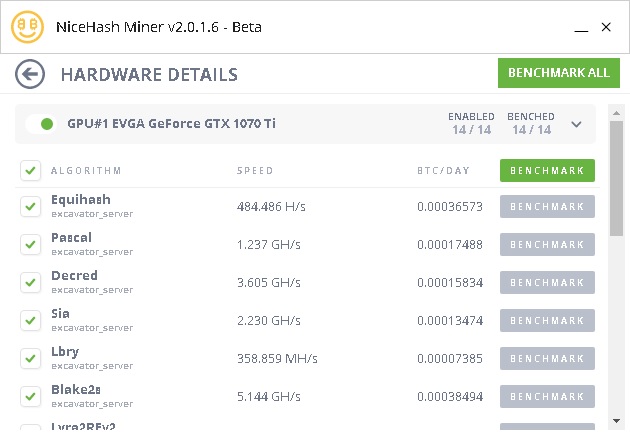
Task: Click the ENABLED 14 / 14 counter
Action: [471, 123]
